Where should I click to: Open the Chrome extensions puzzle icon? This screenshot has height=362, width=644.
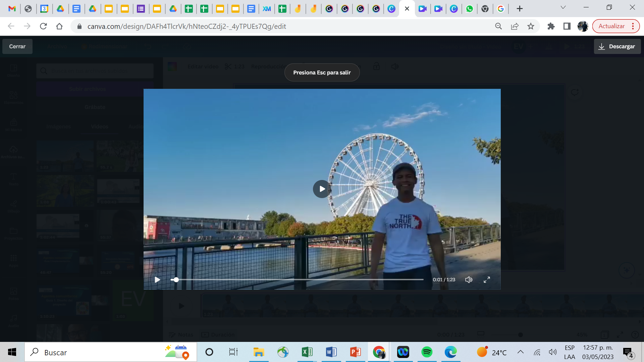[551, 26]
